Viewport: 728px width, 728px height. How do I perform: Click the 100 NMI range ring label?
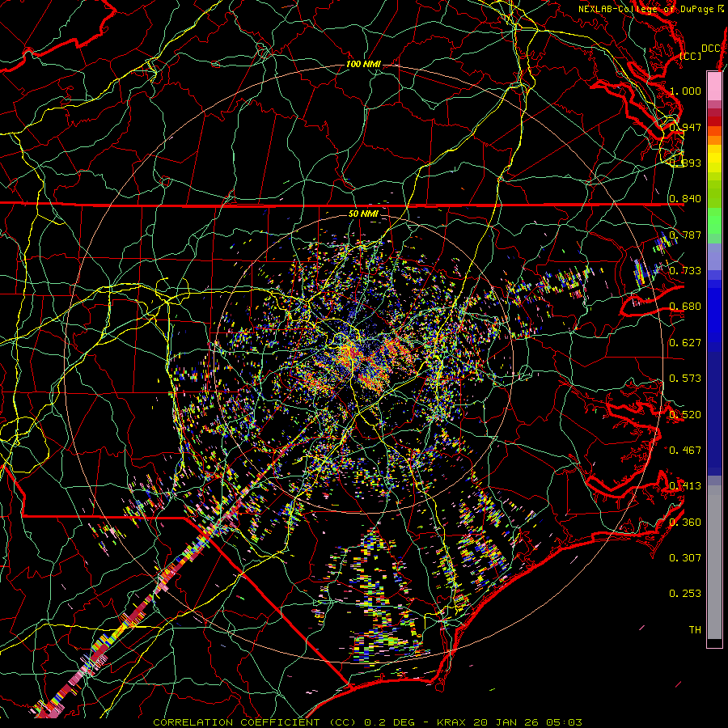click(363, 64)
